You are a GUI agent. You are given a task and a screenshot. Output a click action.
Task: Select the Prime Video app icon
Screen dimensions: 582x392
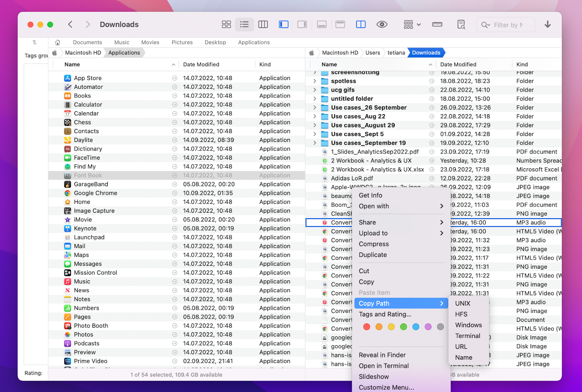68,361
